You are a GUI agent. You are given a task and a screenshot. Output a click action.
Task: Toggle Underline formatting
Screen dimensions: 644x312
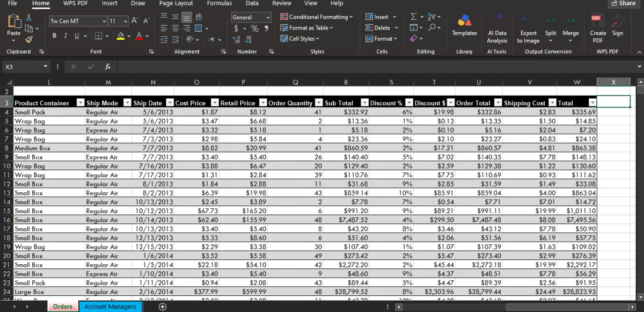77,36
